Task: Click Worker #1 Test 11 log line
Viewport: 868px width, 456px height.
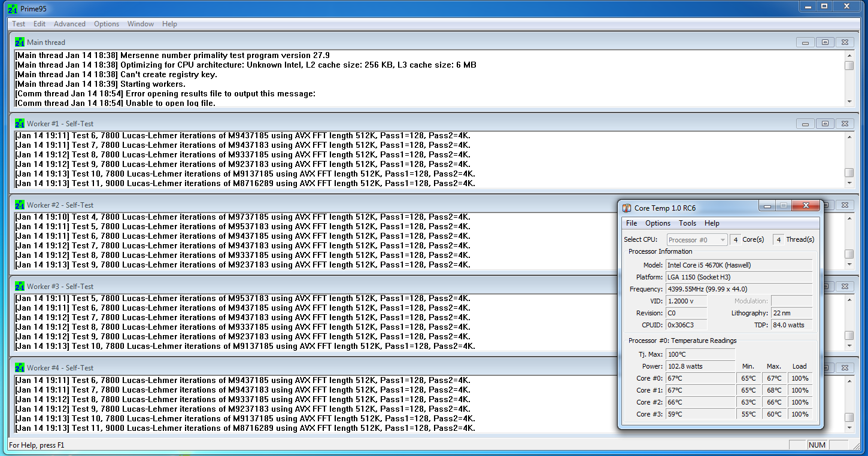Action: click(245, 183)
